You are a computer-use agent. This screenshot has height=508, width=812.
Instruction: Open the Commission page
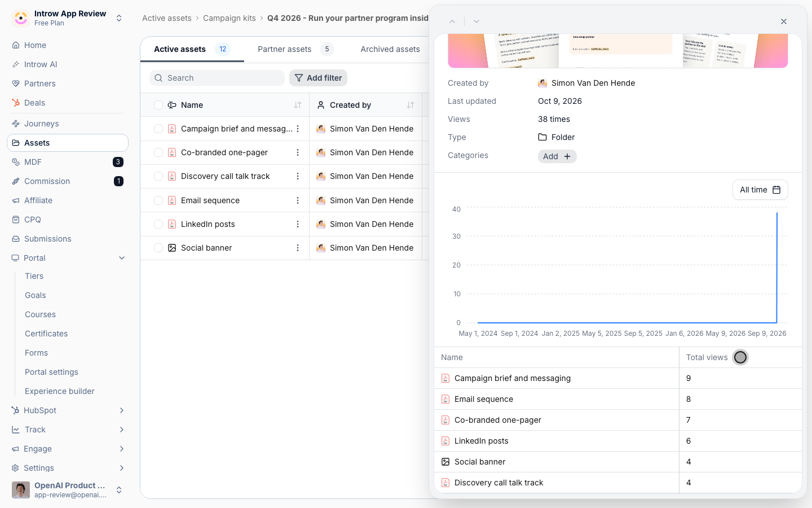tap(68, 181)
